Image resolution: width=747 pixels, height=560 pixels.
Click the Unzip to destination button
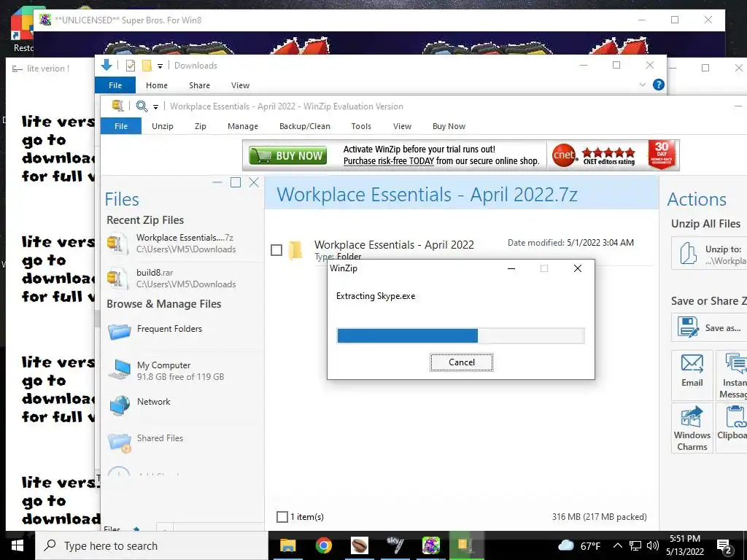[x=709, y=254]
